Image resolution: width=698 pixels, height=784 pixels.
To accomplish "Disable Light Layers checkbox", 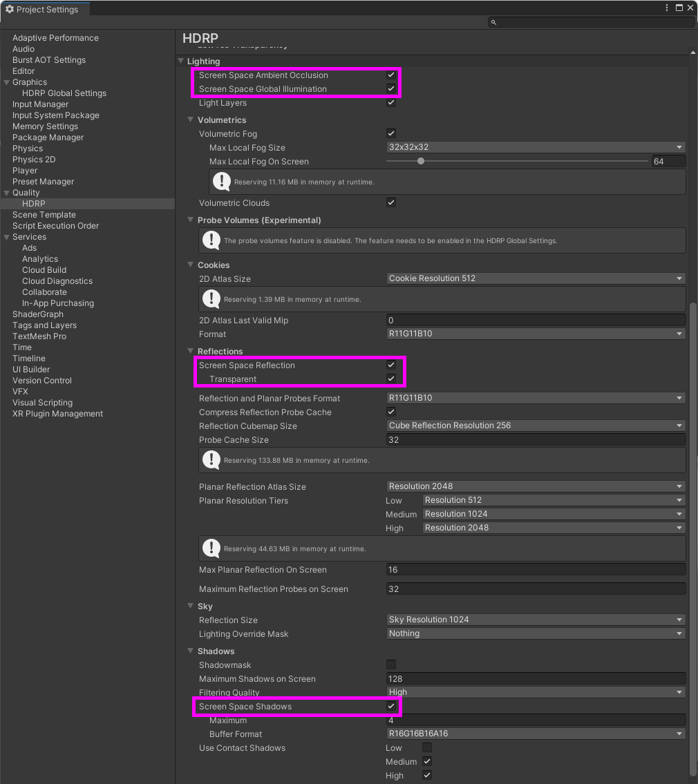I will click(391, 102).
